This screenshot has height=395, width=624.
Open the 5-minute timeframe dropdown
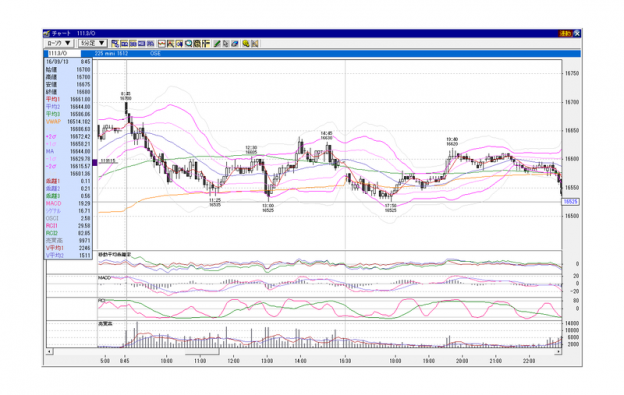92,43
